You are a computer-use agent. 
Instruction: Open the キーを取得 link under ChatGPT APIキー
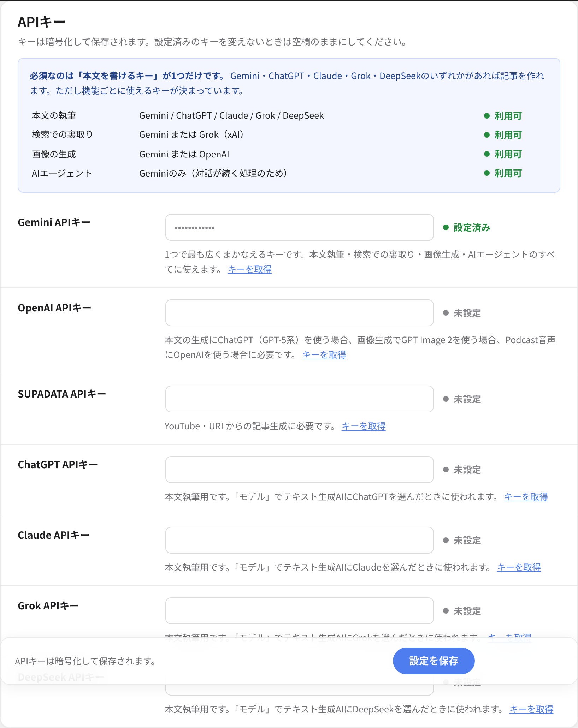pos(526,497)
